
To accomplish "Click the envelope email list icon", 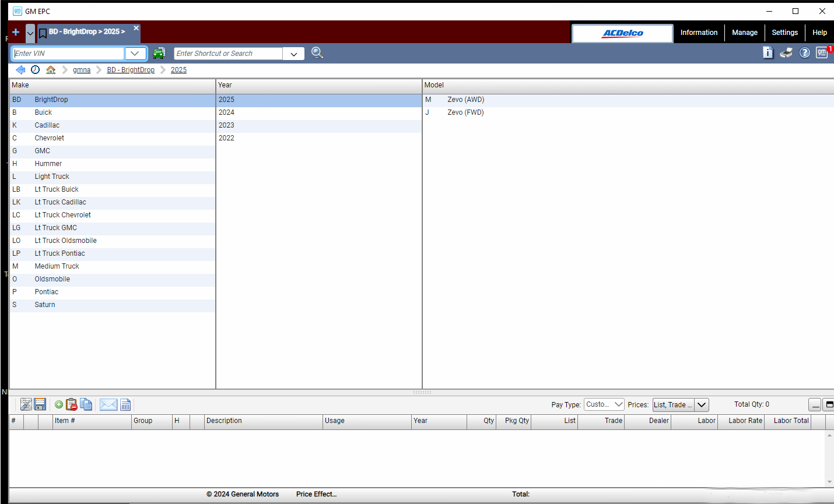I will 108,404.
